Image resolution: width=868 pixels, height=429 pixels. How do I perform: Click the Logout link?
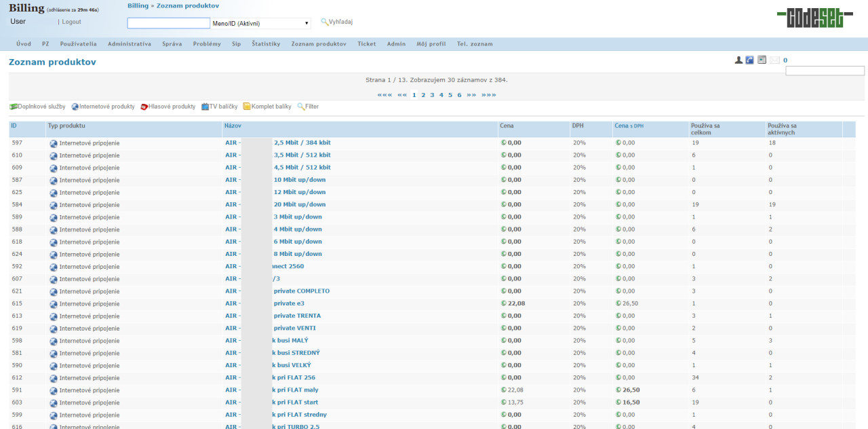tap(71, 22)
